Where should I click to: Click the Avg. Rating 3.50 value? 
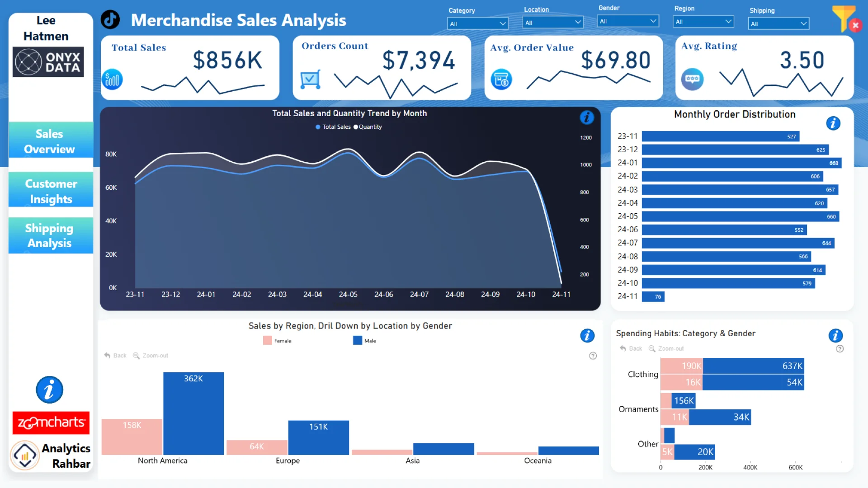[x=802, y=60]
